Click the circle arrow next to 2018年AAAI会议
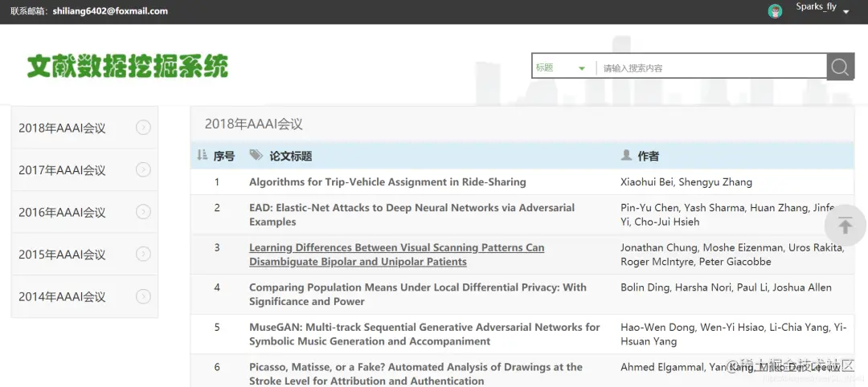868x387 pixels. (x=143, y=128)
